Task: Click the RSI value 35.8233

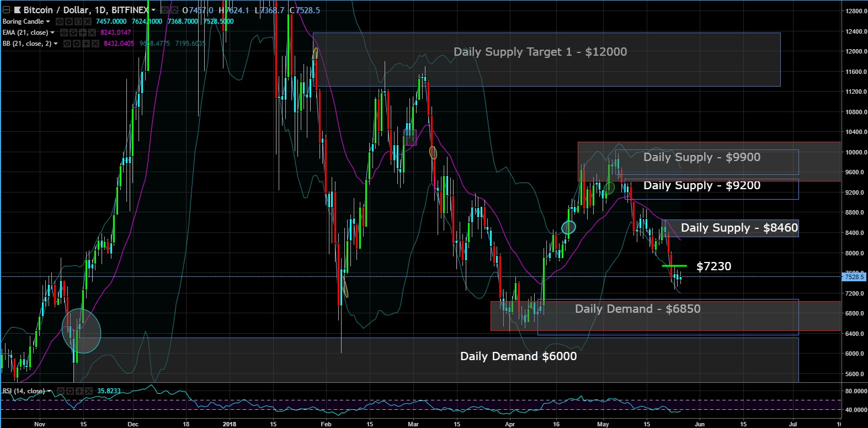Action: click(109, 391)
